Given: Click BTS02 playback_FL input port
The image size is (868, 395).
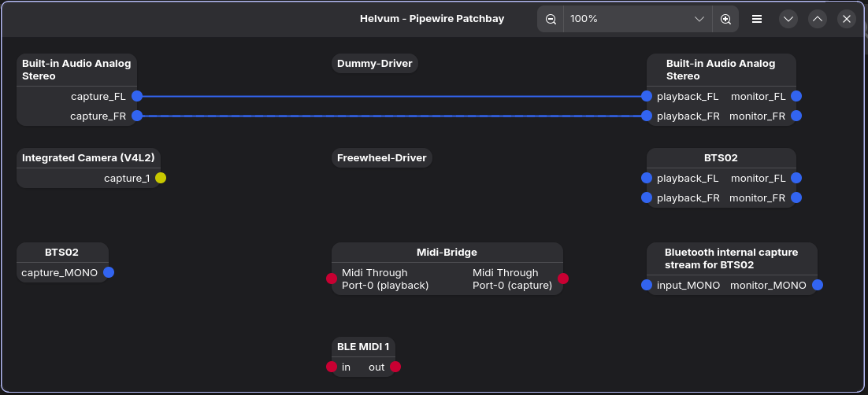Looking at the screenshot, I should coord(647,178).
